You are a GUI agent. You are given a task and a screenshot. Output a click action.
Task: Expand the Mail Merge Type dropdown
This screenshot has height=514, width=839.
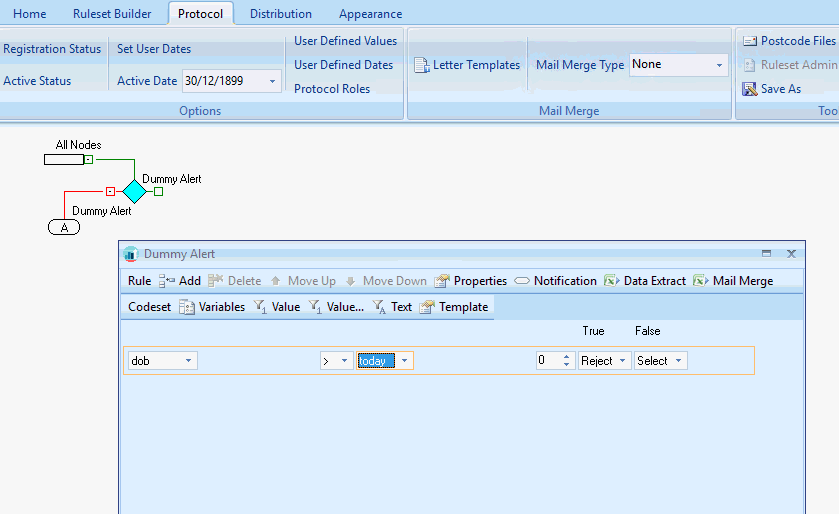click(x=719, y=65)
